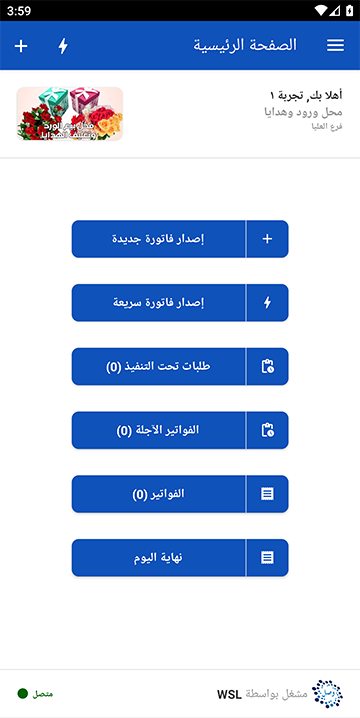
Task: Click lightning icon on إصدار فاتورة سريعة button
Action: point(267,303)
